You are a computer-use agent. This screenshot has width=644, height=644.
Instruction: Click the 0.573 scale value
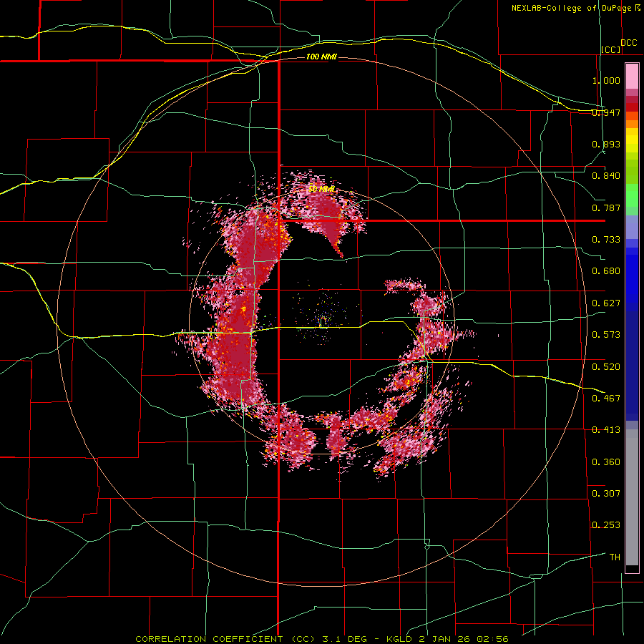pyautogui.click(x=606, y=335)
